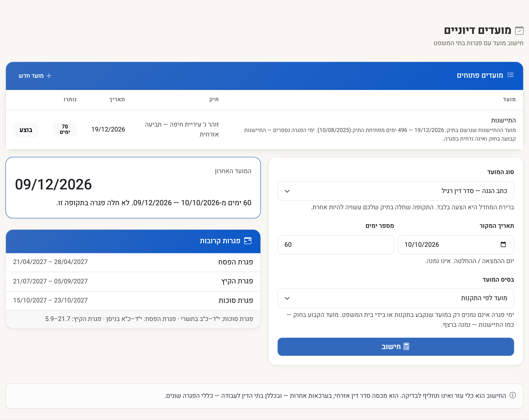Click the מועד column header
Viewport: 529px width, 420px height.
[509, 99]
